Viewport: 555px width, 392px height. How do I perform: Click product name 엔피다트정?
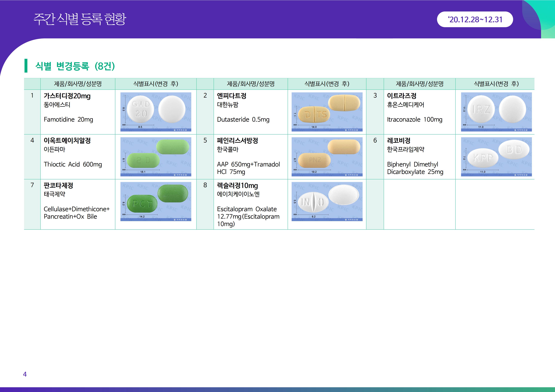[x=232, y=96]
